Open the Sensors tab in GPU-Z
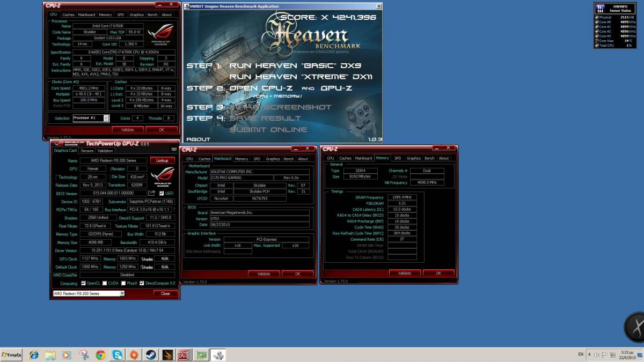 87,151
